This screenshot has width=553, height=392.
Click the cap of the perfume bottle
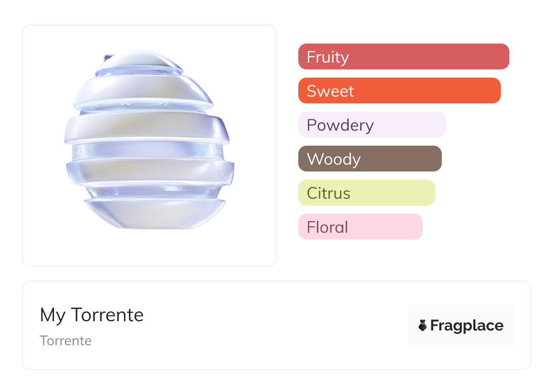coord(138,61)
